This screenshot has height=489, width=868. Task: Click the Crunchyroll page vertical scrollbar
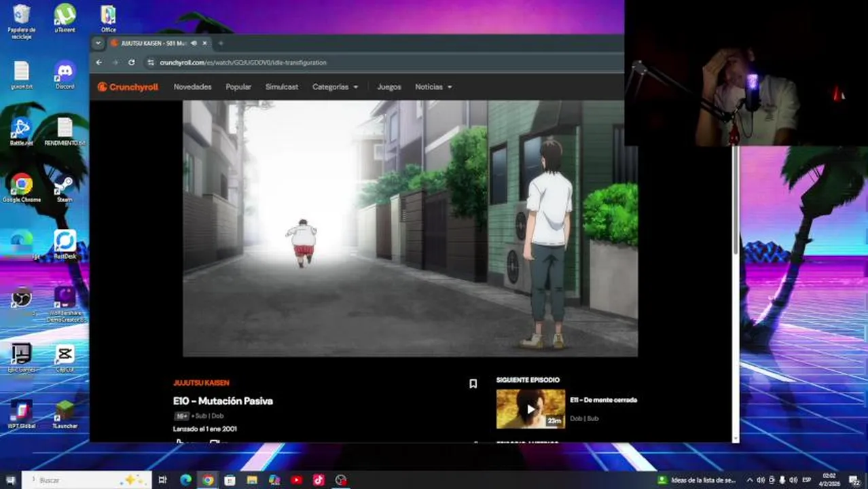point(736,200)
